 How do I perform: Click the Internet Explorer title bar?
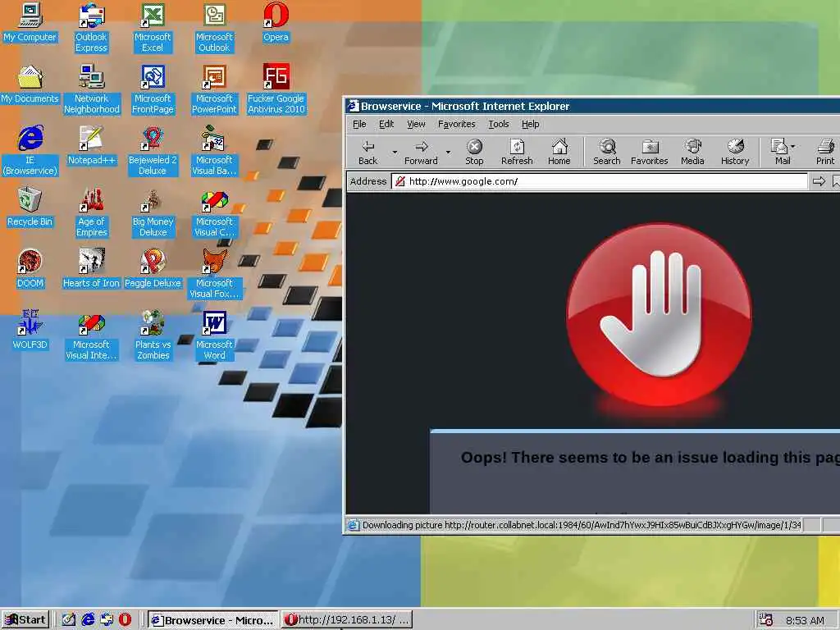(x=592, y=106)
